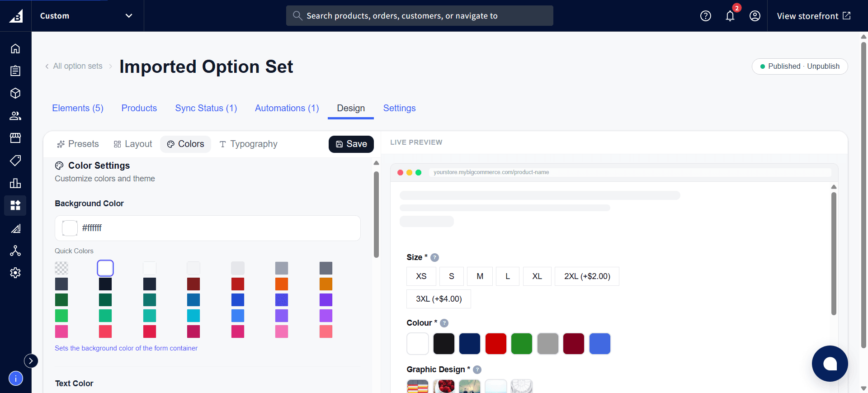This screenshot has width=868, height=393.
Task: Open the Presets design section
Action: pos(78,144)
